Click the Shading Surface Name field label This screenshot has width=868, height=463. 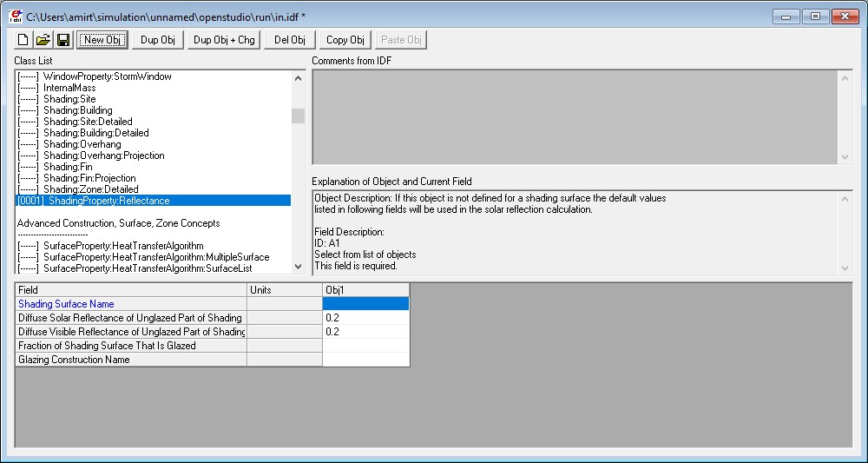pos(131,303)
